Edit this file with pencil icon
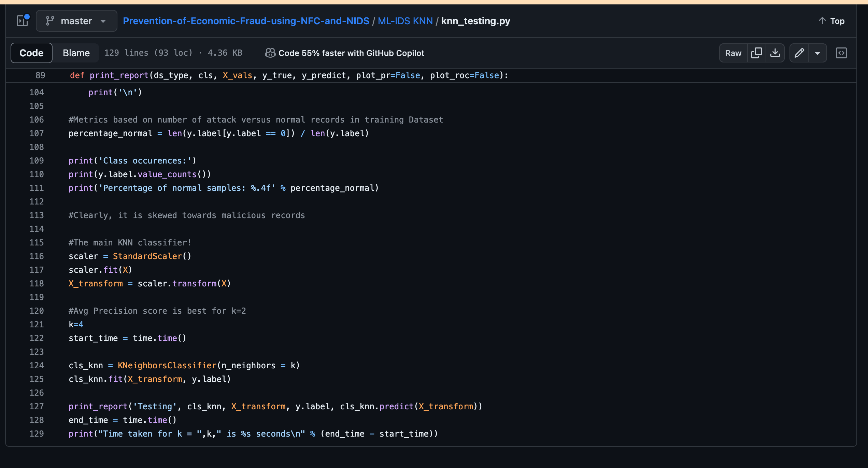This screenshot has width=868, height=468. 799,53
